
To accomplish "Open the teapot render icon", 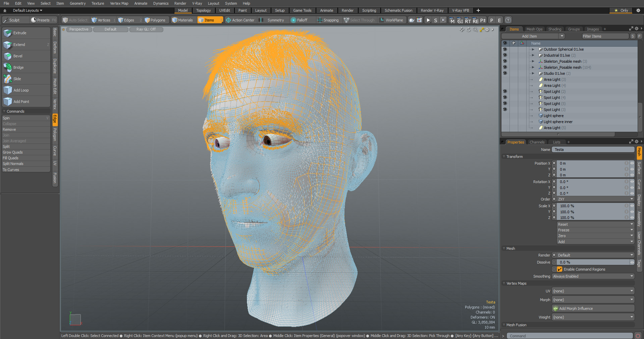I will [x=412, y=20].
